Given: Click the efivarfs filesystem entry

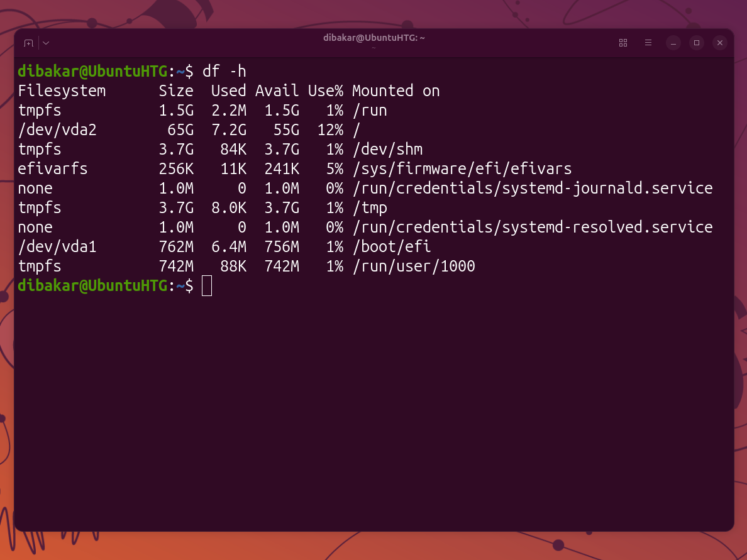Looking at the screenshot, I should (x=53, y=168).
